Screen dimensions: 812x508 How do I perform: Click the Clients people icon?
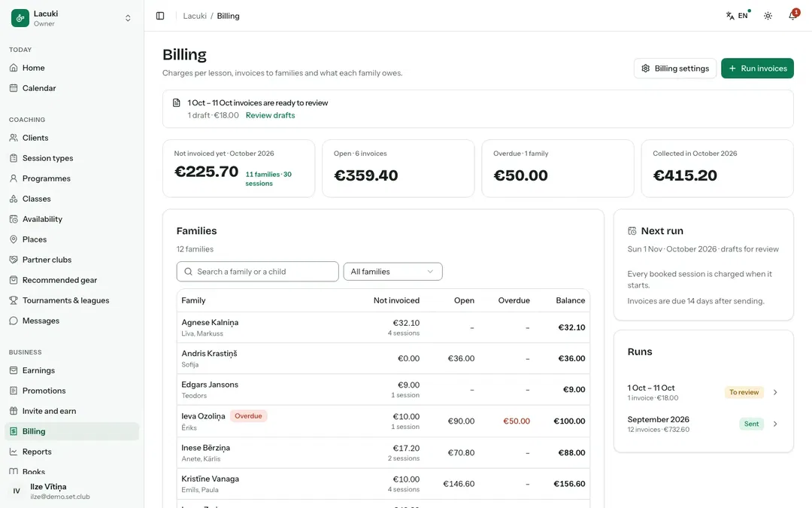pyautogui.click(x=14, y=138)
